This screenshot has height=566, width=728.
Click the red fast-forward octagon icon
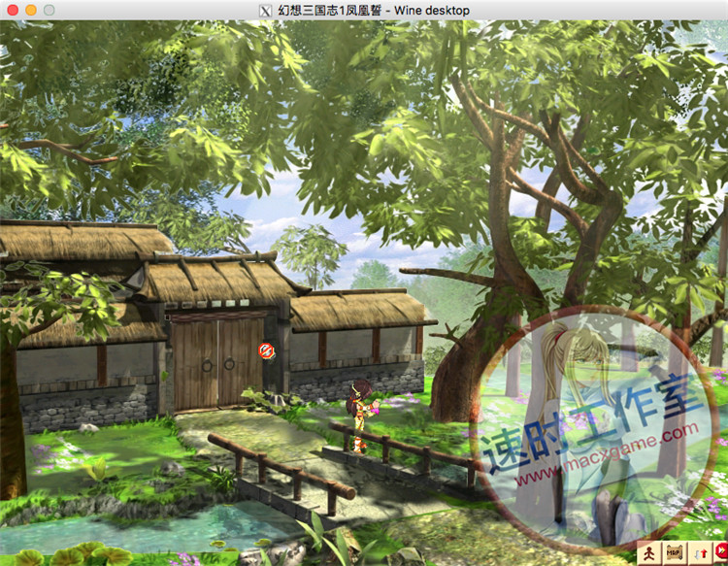tap(721, 552)
